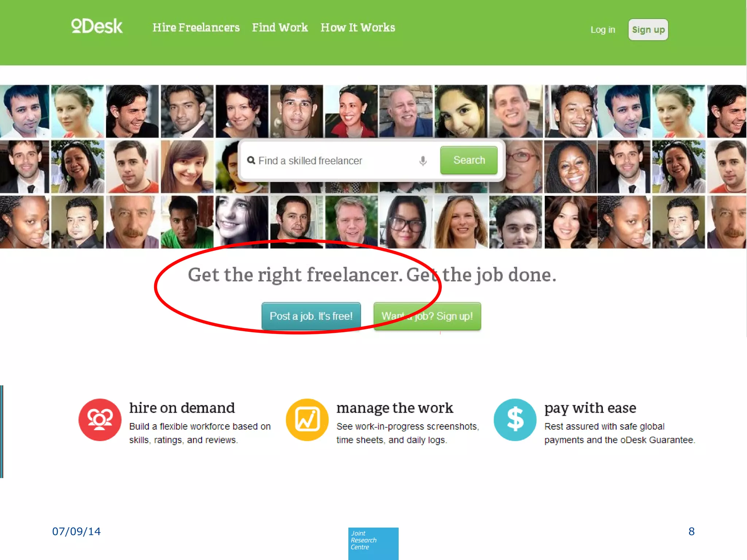
Task: Click the magnifying glass search icon
Action: (x=251, y=160)
